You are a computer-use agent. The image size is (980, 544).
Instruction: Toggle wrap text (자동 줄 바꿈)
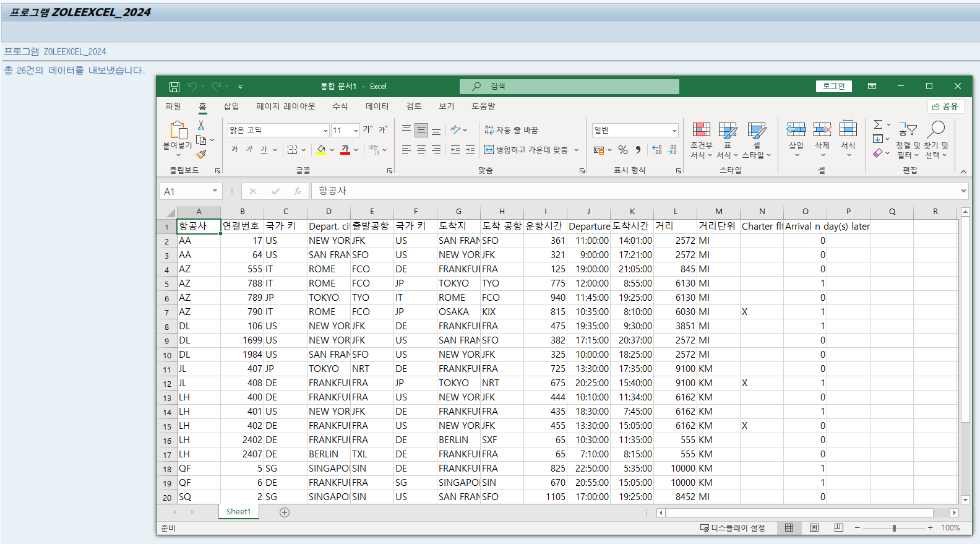pyautogui.click(x=511, y=130)
